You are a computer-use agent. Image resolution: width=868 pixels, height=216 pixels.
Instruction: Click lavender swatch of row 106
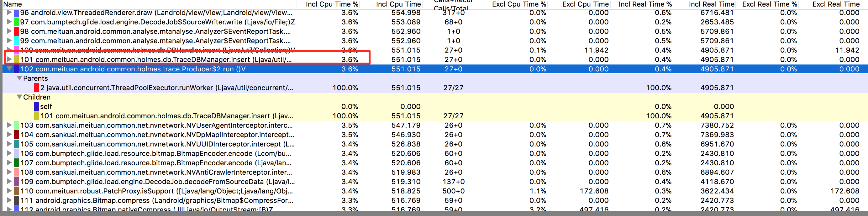[x=16, y=154]
